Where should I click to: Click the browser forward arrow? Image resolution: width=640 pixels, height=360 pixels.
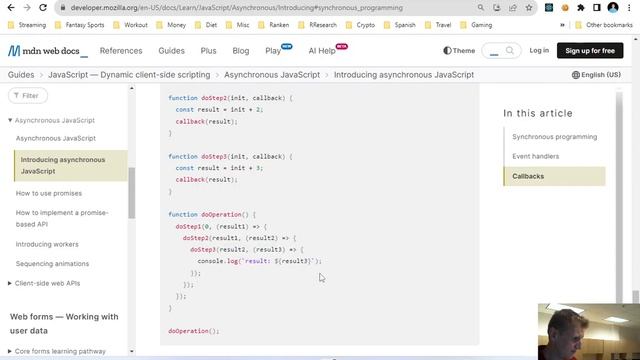[27, 7]
